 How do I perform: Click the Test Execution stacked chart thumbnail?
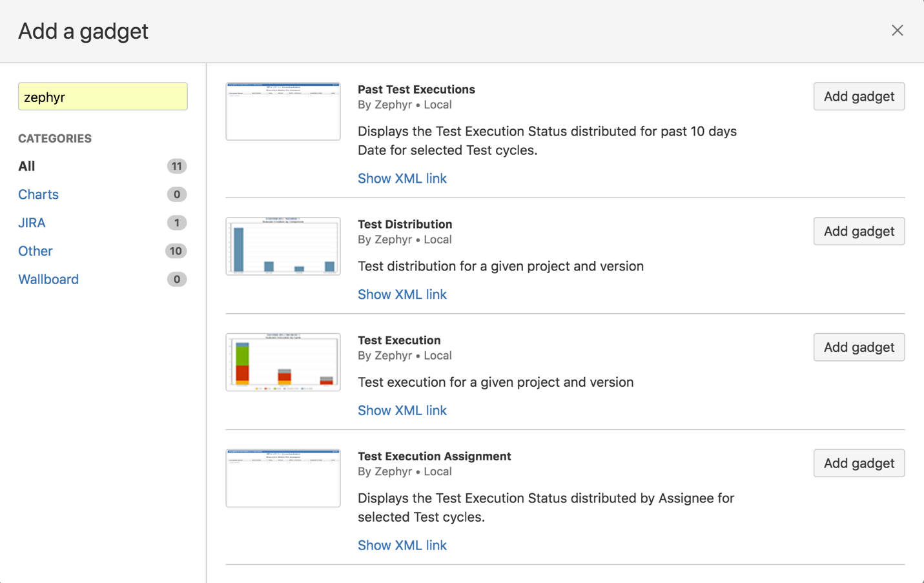tap(283, 362)
